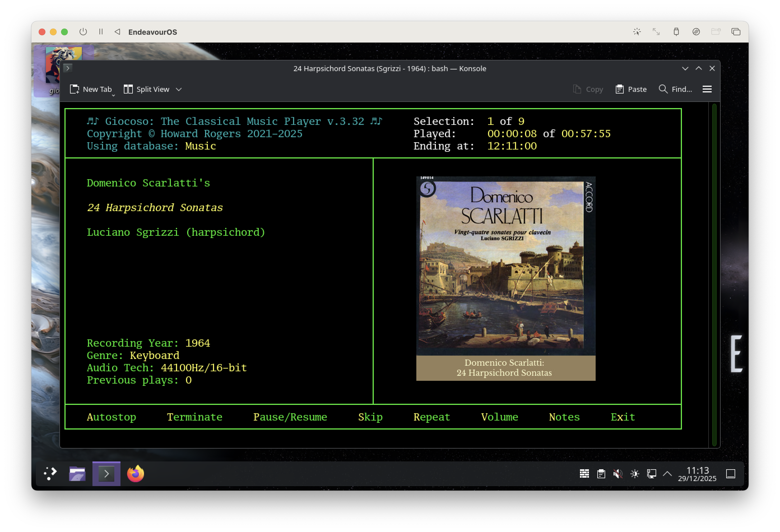Start a new tab in Konsole

(91, 89)
